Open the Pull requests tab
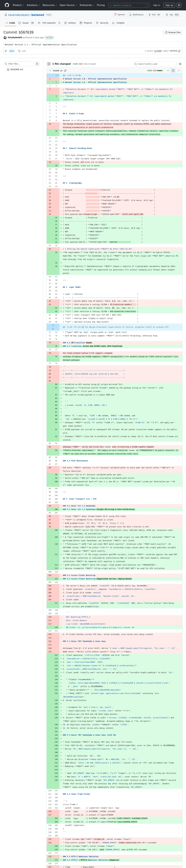The image size is (186, 868). (x=49, y=23)
